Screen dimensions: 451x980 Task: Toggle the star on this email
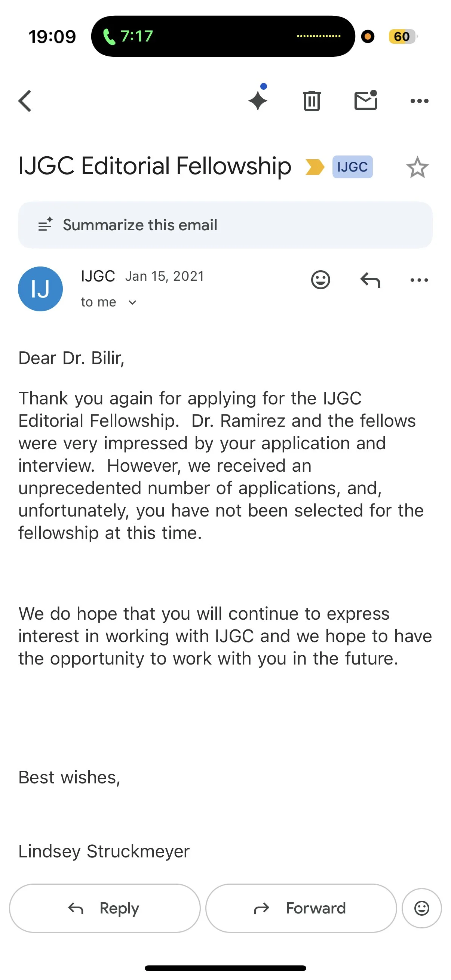click(x=417, y=167)
